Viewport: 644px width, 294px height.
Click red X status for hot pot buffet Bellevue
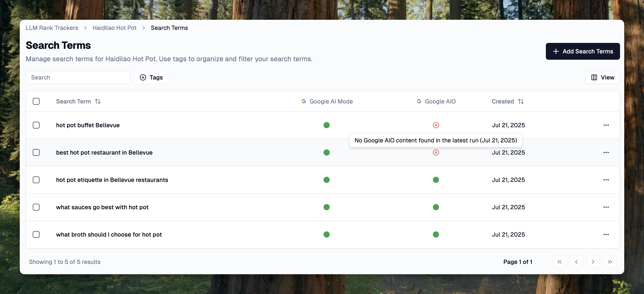click(x=436, y=125)
